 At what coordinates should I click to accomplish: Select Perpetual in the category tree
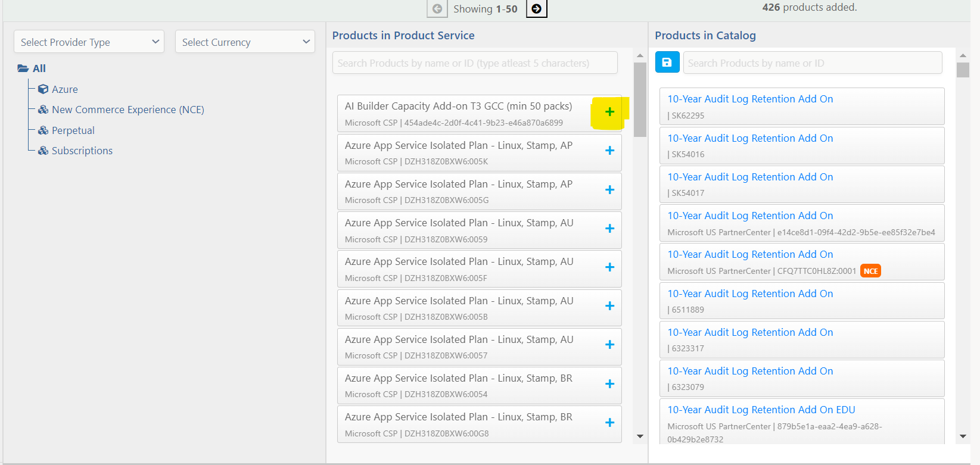tap(73, 130)
